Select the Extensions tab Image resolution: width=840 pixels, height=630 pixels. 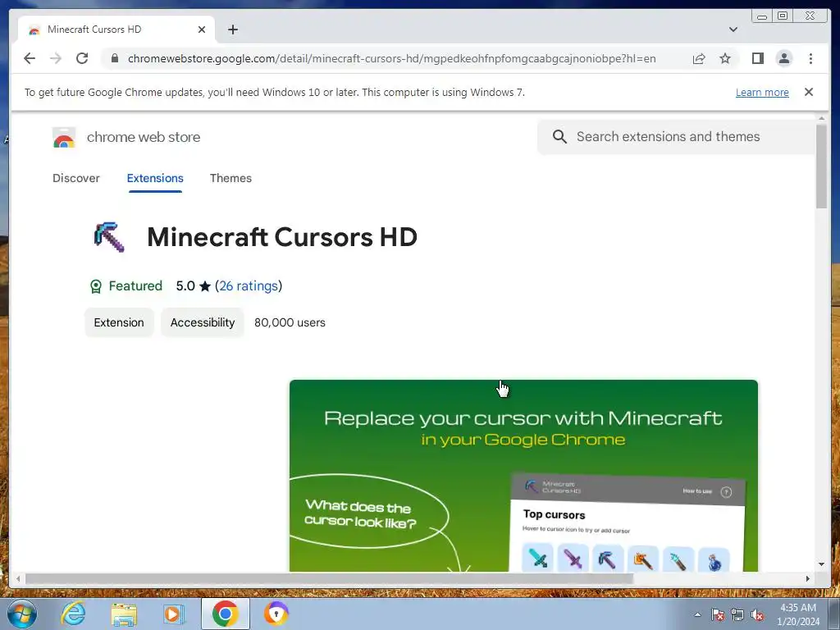(155, 178)
